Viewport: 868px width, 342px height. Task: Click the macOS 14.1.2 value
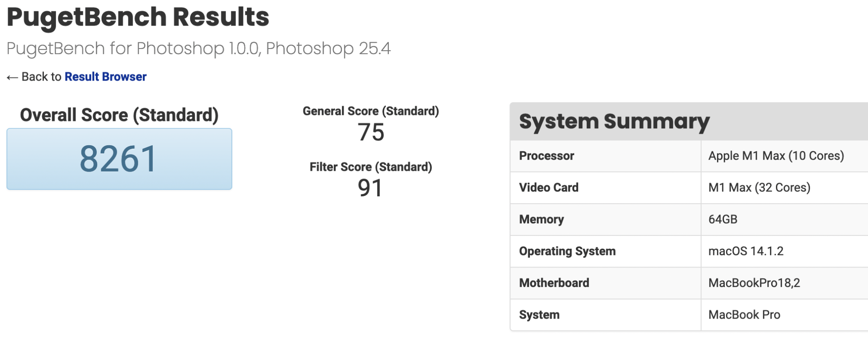pos(746,251)
